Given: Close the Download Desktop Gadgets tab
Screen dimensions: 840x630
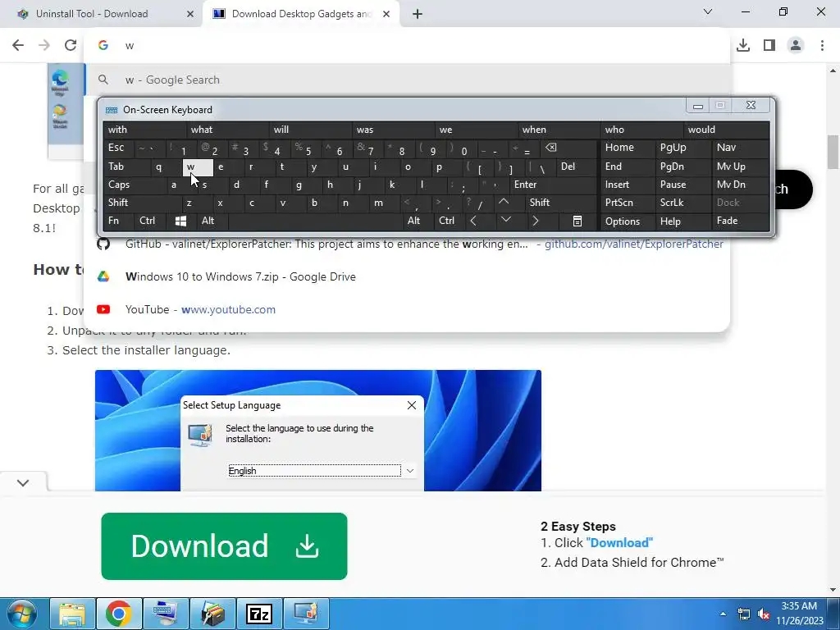Looking at the screenshot, I should pyautogui.click(x=386, y=14).
